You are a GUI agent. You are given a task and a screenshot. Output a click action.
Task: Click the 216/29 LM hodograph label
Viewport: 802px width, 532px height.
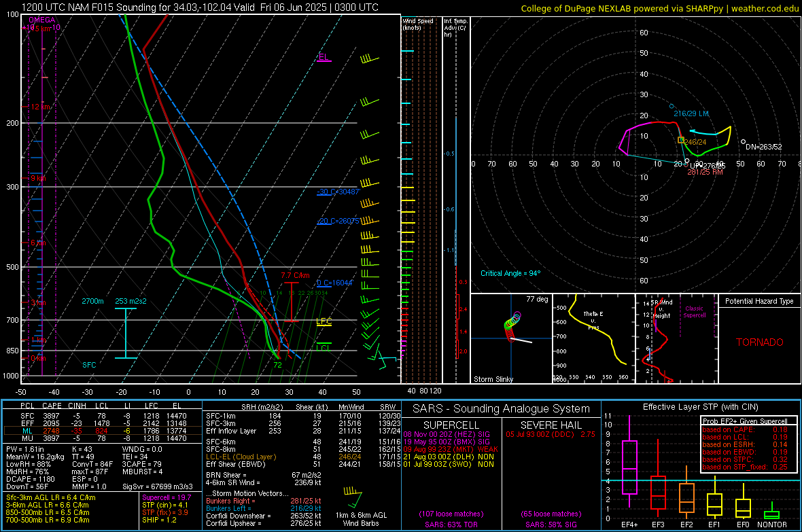coord(691,113)
